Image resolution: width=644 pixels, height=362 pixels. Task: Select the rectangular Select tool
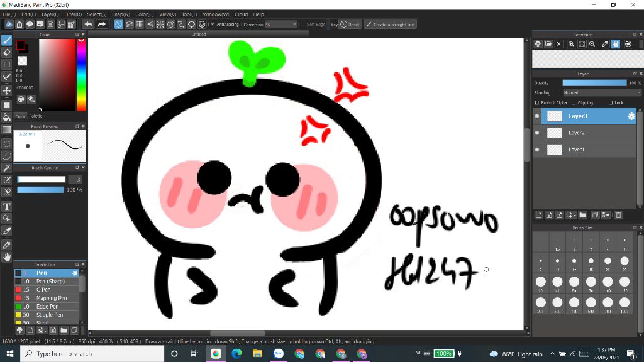pyautogui.click(x=6, y=144)
